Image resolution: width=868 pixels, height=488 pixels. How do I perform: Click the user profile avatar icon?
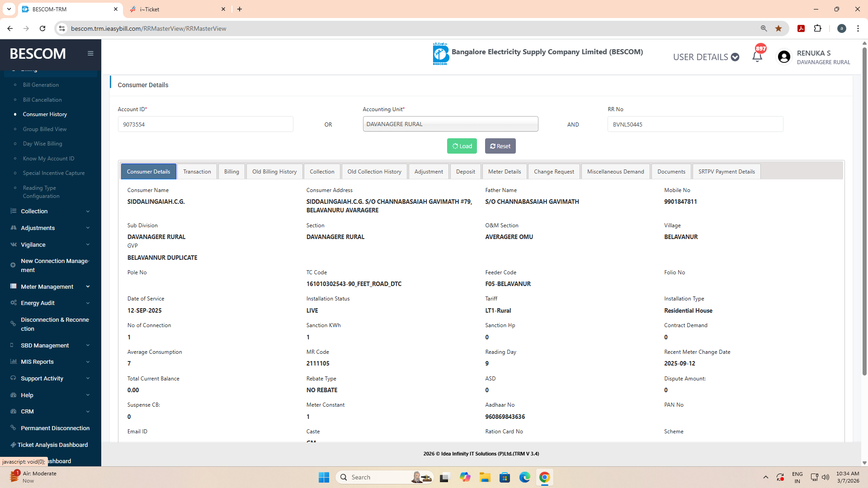pyautogui.click(x=784, y=57)
